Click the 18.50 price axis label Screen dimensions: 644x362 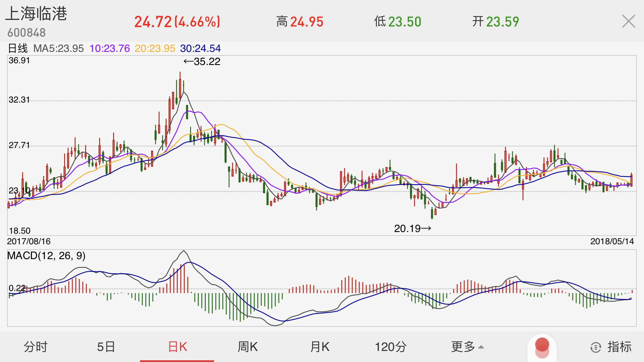tap(20, 231)
